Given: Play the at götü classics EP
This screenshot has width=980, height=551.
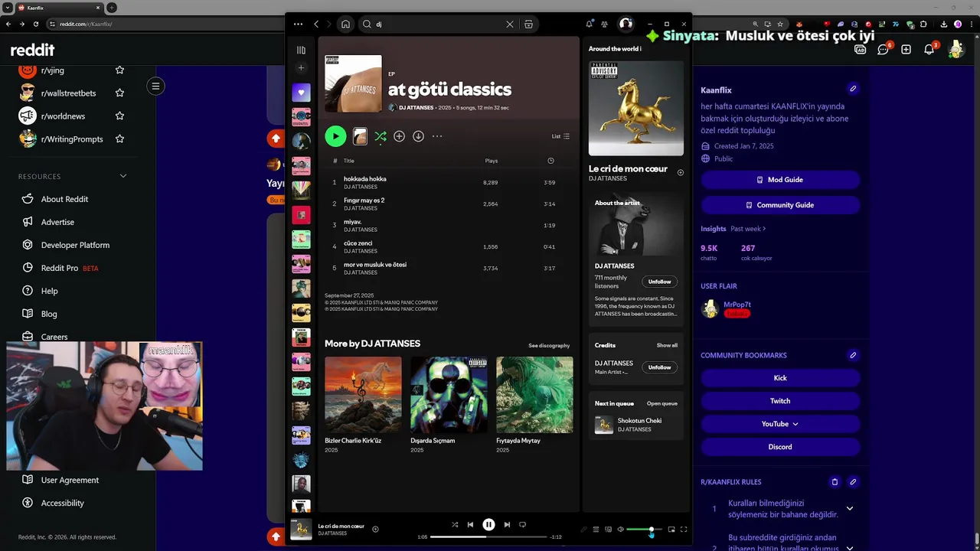Looking at the screenshot, I should 335,136.
